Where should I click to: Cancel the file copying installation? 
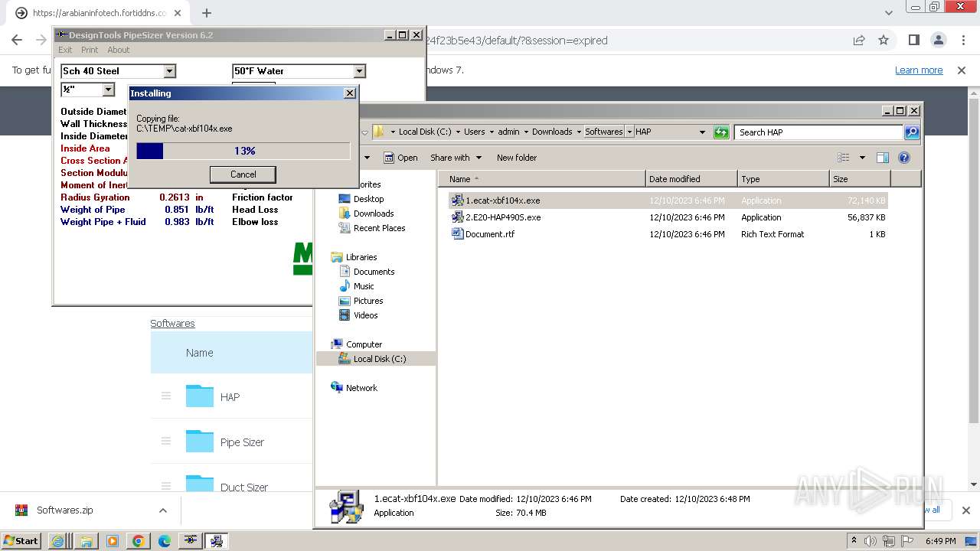pos(243,174)
